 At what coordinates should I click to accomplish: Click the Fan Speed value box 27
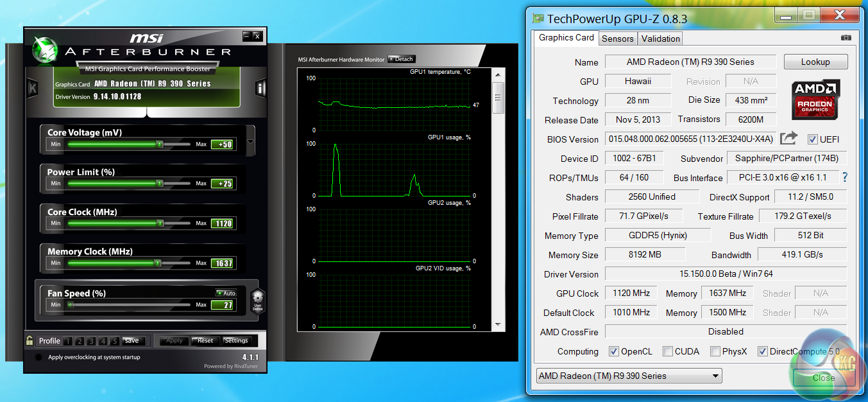(223, 305)
